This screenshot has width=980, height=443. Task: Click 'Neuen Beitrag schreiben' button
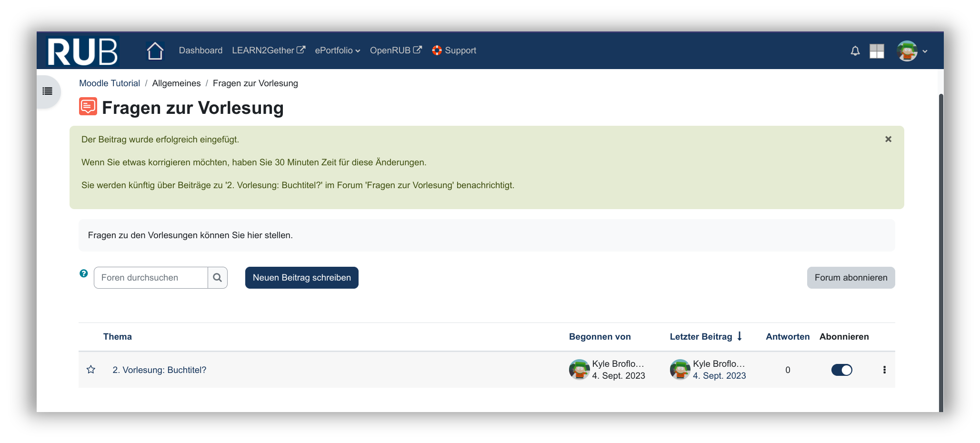coord(301,278)
